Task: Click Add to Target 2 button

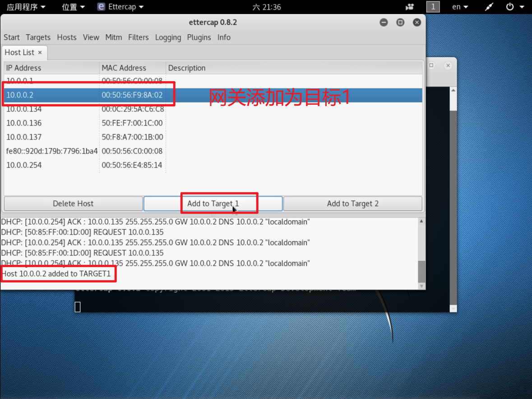Action: click(352, 204)
